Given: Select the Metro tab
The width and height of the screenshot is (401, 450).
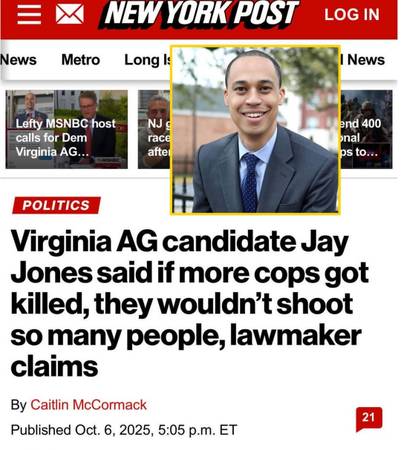Looking at the screenshot, I should [81, 60].
